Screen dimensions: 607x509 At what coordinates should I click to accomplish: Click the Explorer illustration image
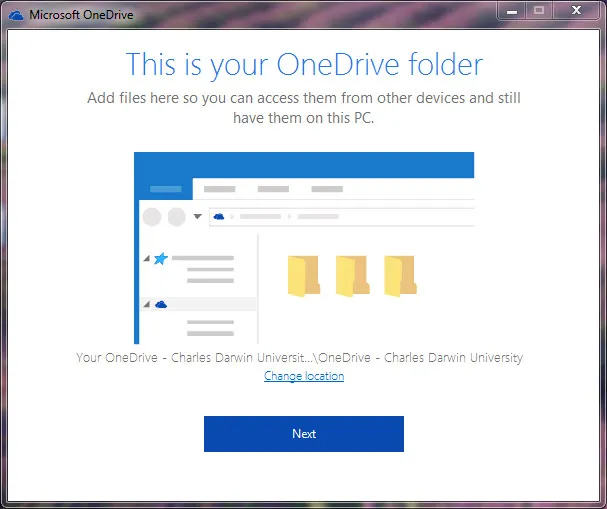[x=304, y=248]
